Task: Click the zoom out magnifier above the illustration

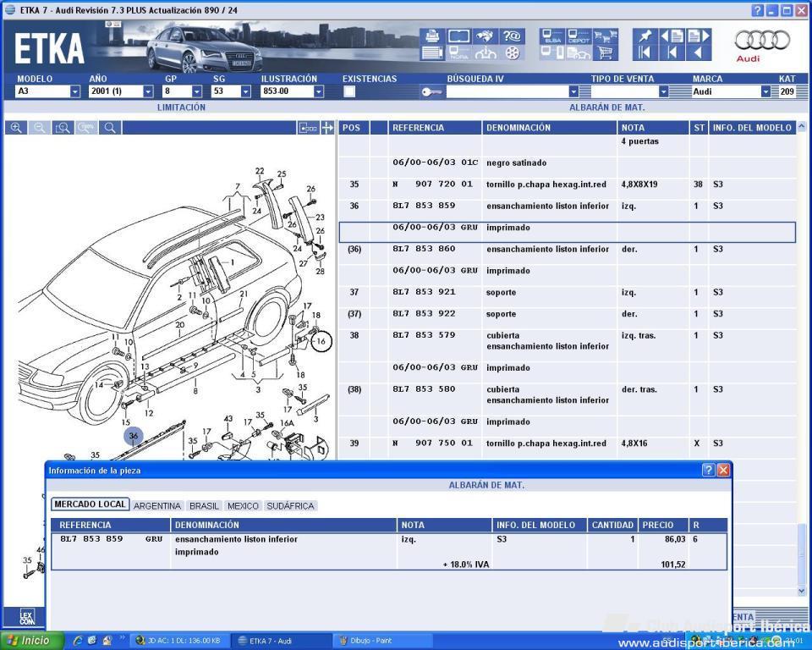Action: 39,128
